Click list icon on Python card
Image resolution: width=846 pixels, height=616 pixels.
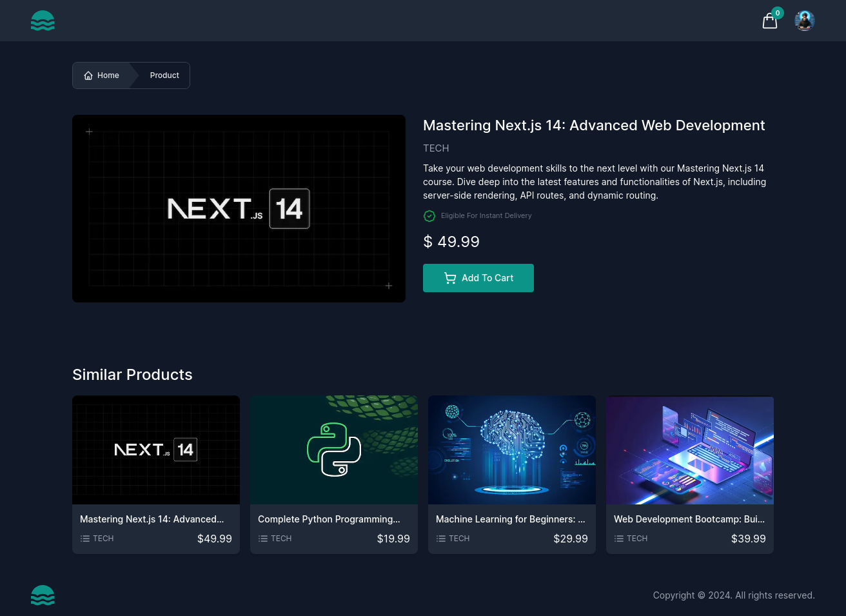pyautogui.click(x=263, y=539)
